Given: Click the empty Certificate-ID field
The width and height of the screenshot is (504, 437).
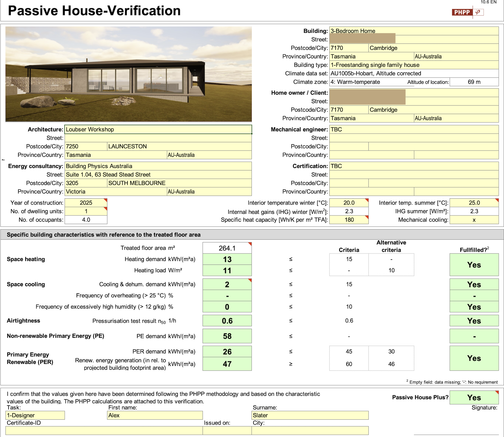Looking at the screenshot, I should tap(104, 430).
